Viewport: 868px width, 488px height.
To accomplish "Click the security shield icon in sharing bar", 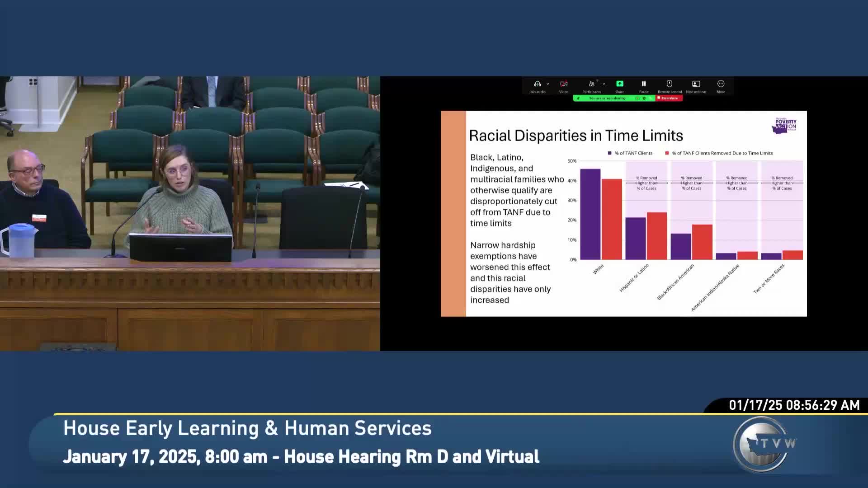I will pos(644,98).
